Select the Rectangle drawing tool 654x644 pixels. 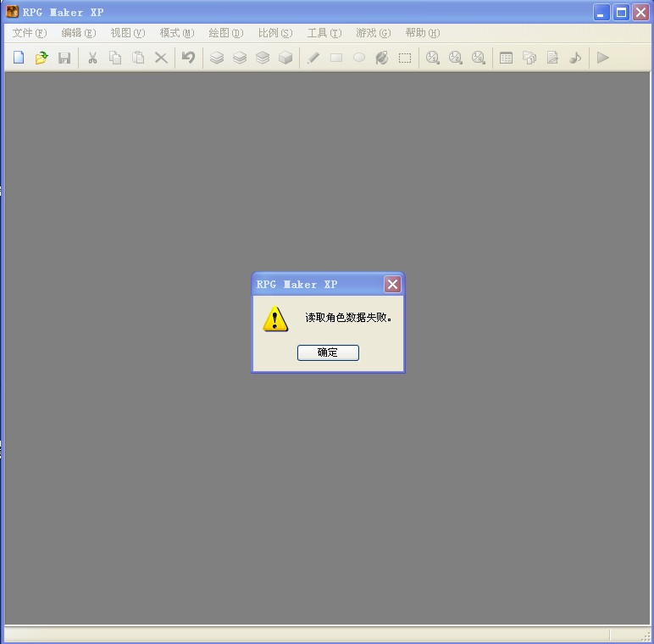336,58
